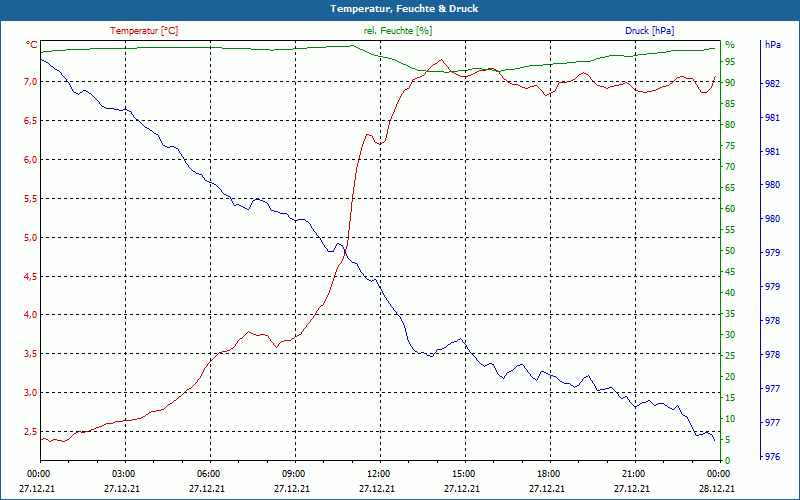Image resolution: width=800 pixels, height=500 pixels.
Task: Click the green 10 humidity tick label
Action: coord(730,419)
